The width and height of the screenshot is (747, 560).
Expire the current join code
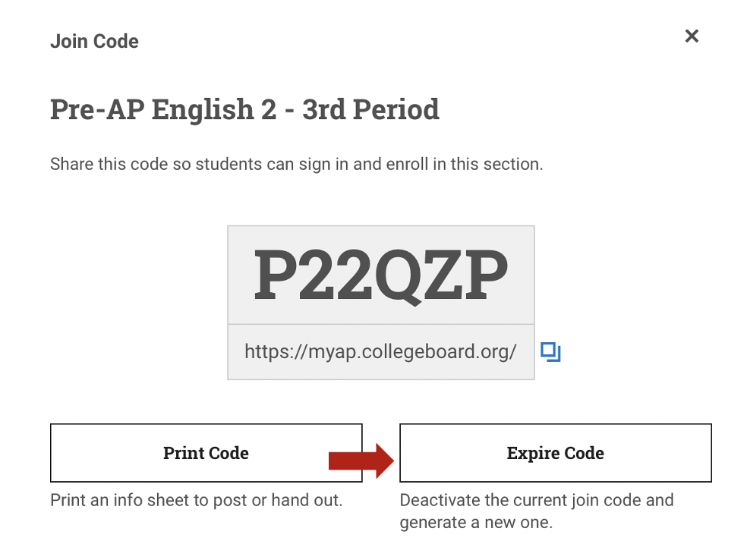click(x=555, y=453)
